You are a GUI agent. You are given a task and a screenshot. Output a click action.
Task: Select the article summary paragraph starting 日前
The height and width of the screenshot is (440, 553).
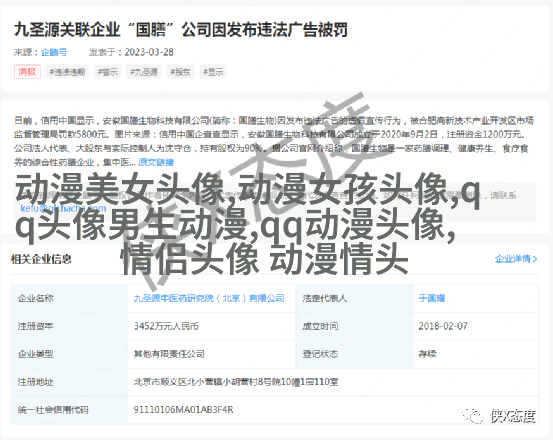pos(274,141)
